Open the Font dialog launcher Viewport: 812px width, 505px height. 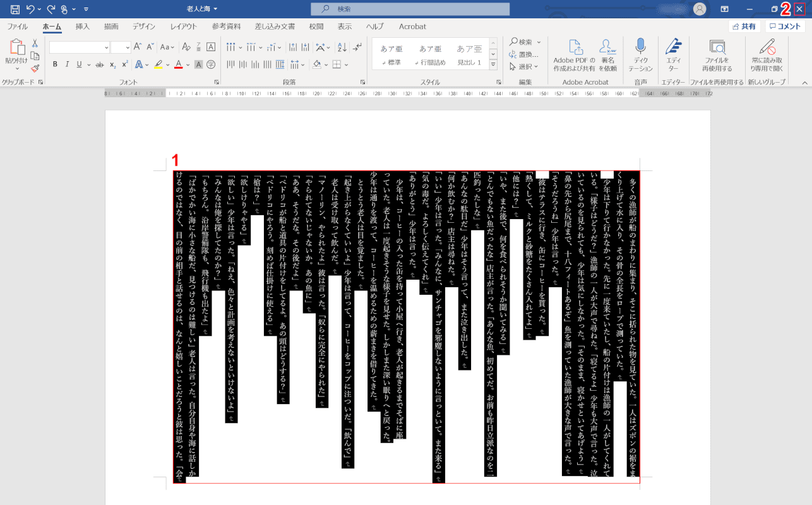[x=217, y=82]
